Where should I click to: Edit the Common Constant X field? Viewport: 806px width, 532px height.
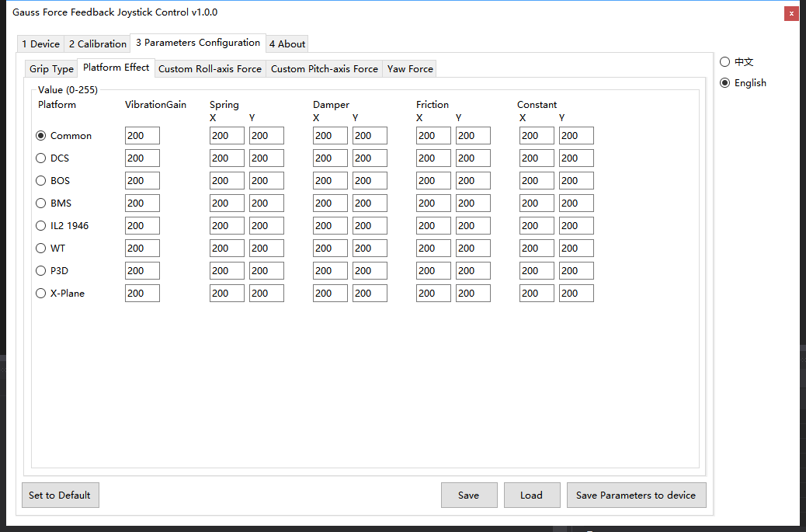coord(537,136)
